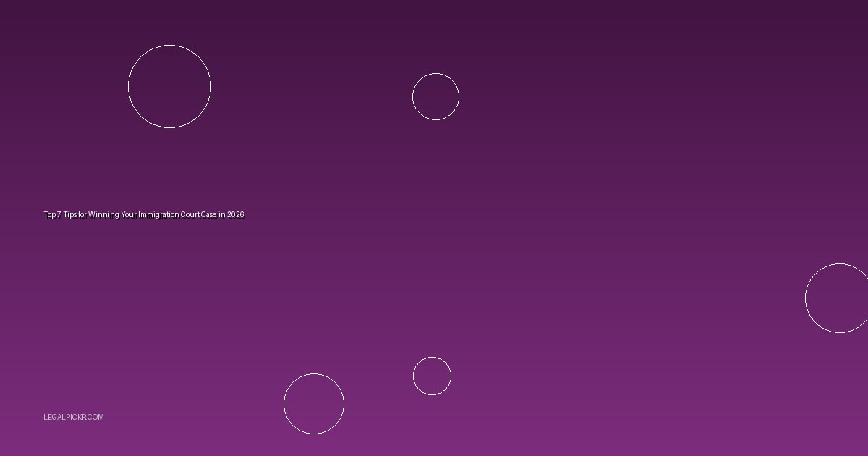The height and width of the screenshot is (456, 868).
Task: Select the small circle beside the largest circle
Action: tap(435, 96)
